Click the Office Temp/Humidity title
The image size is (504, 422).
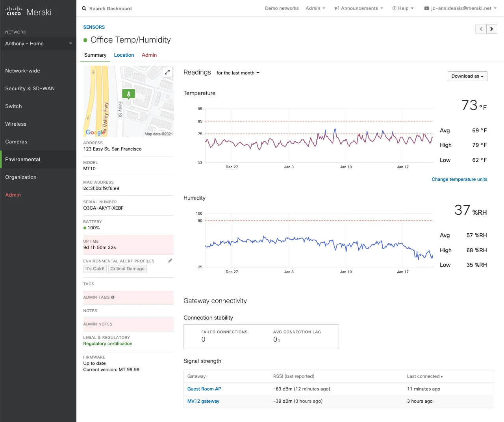(x=131, y=40)
